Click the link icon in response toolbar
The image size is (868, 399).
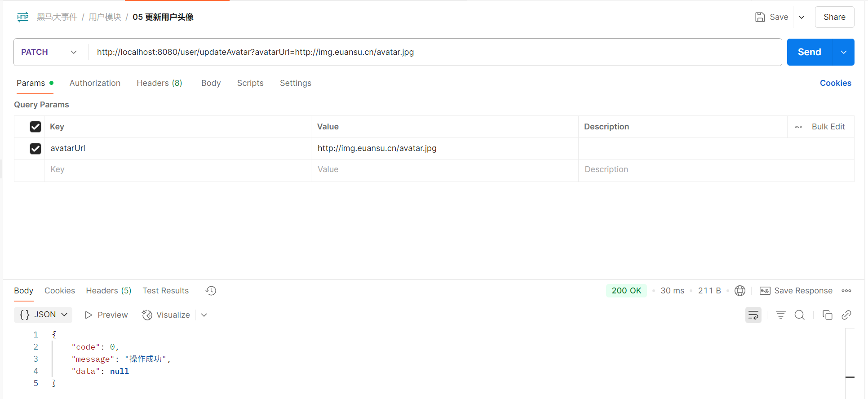point(846,315)
